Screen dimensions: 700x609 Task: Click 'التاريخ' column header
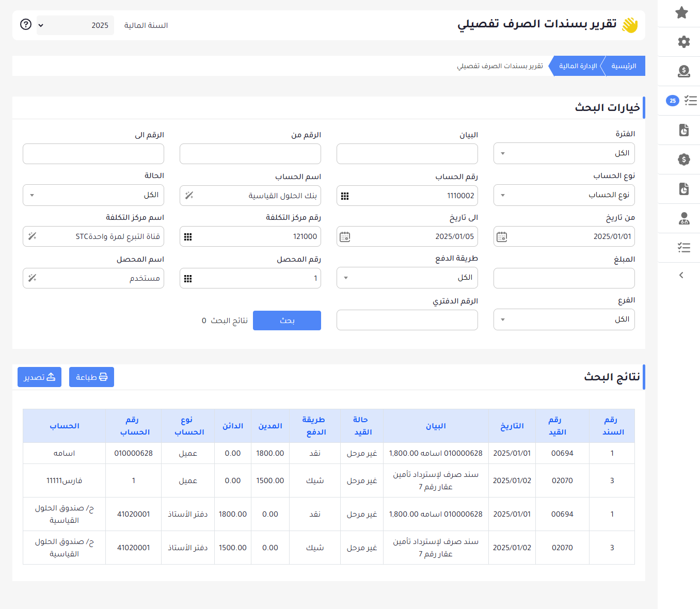click(512, 426)
